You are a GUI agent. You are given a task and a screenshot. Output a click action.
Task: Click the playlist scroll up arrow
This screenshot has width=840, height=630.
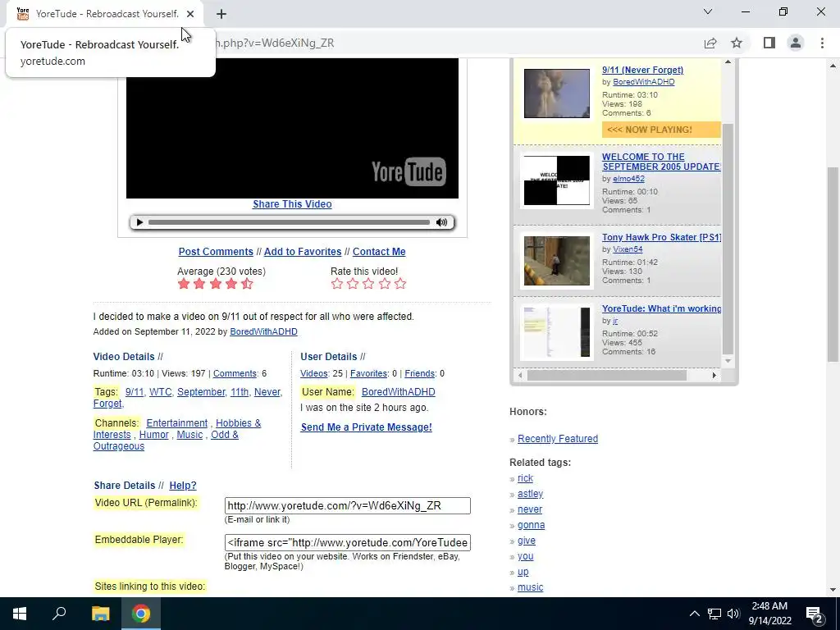[x=728, y=62]
